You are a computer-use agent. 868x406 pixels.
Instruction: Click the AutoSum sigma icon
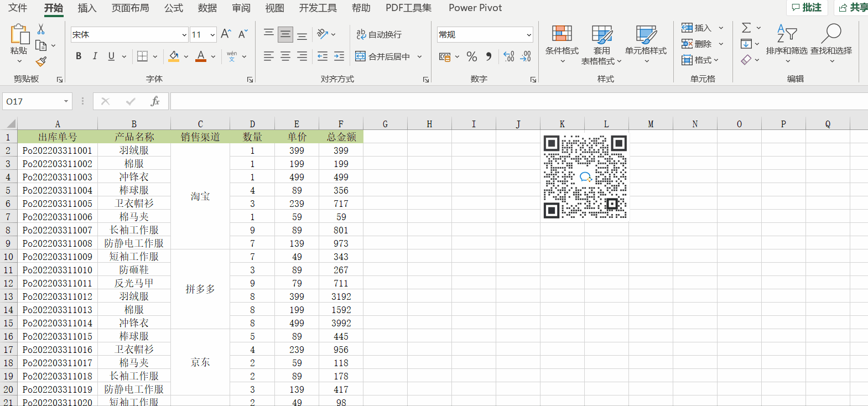[x=746, y=28]
